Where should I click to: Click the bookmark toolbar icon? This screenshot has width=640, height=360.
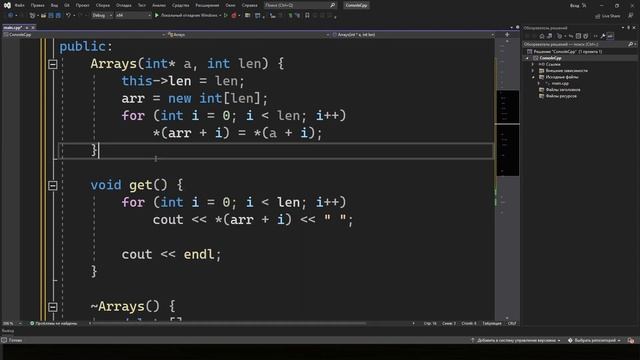[307, 16]
